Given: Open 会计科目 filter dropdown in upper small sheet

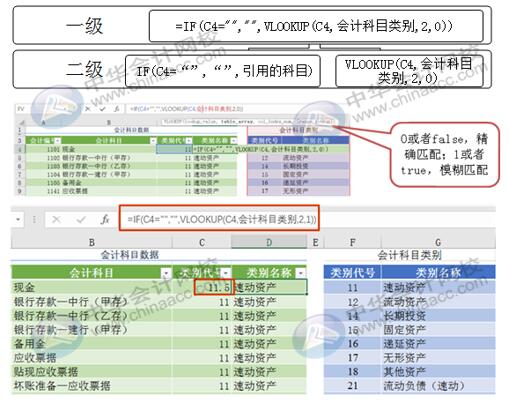Looking at the screenshot, I should pos(153,141).
